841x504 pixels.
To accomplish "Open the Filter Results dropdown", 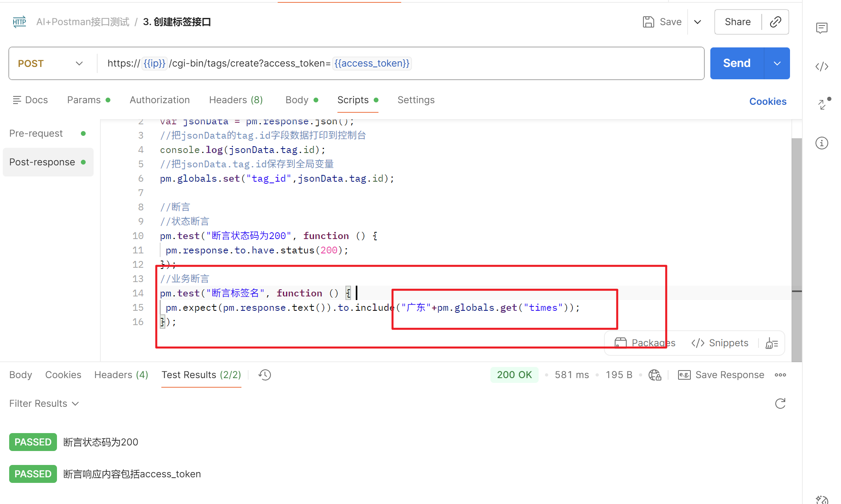I will [x=44, y=404].
